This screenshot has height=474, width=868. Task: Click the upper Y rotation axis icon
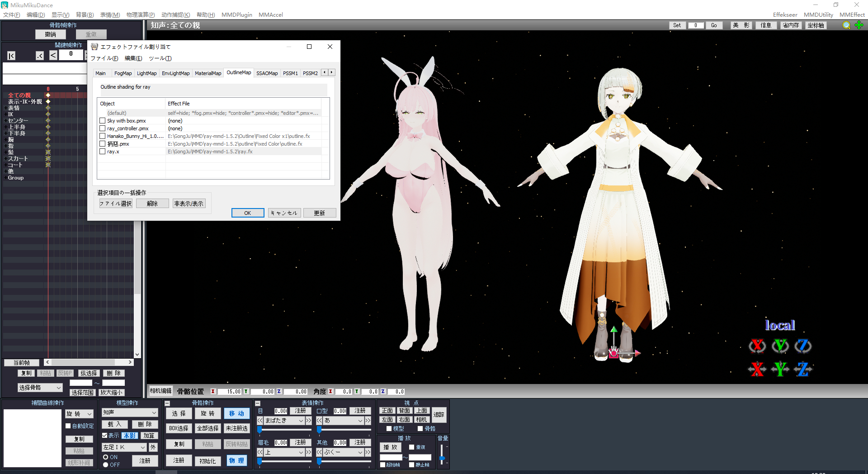coord(780,346)
